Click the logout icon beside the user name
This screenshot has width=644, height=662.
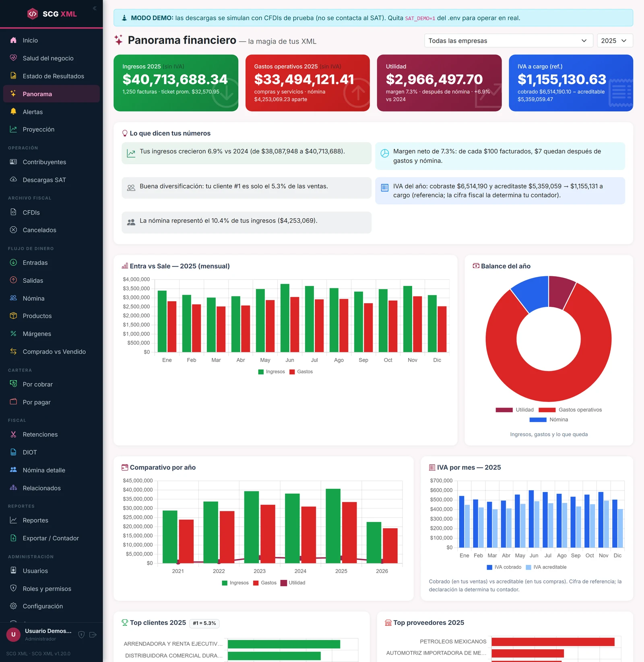point(93,635)
